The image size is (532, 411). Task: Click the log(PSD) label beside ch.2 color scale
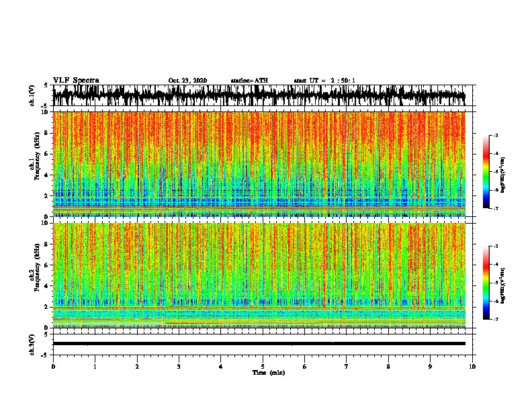click(x=503, y=285)
